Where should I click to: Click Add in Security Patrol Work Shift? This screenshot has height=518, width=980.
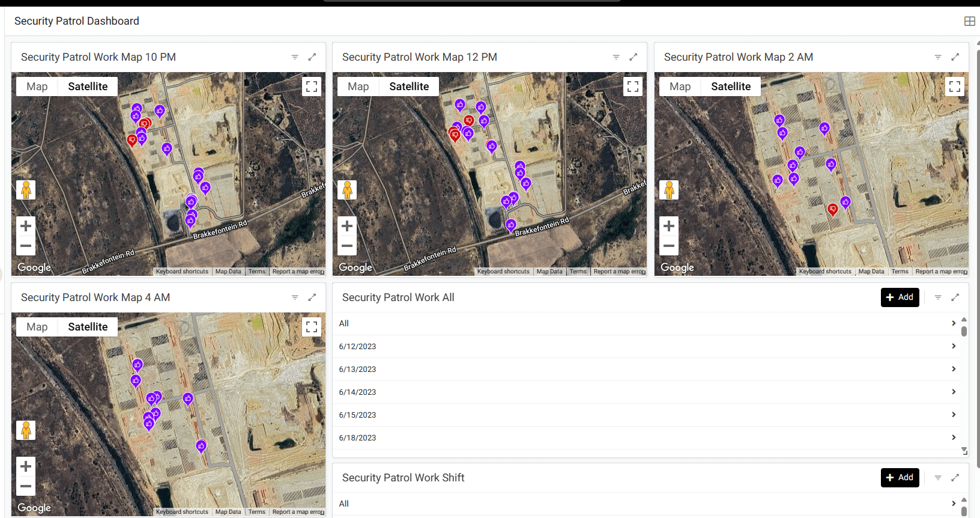pyautogui.click(x=900, y=478)
